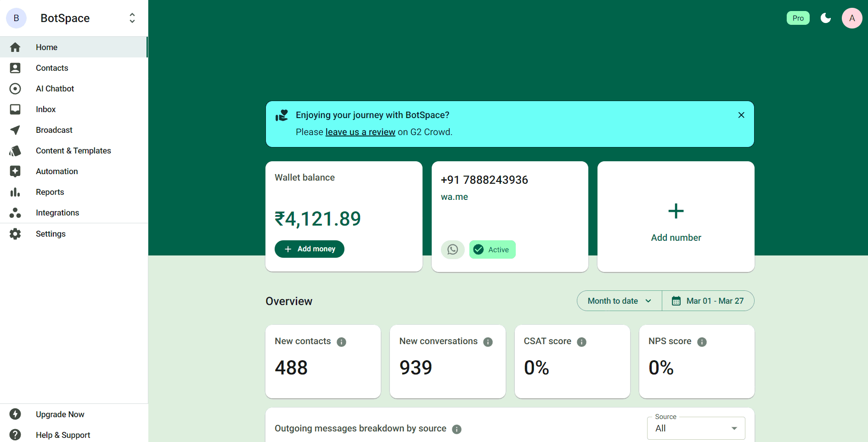Click the Contacts person icon
868x442 pixels.
pos(15,68)
